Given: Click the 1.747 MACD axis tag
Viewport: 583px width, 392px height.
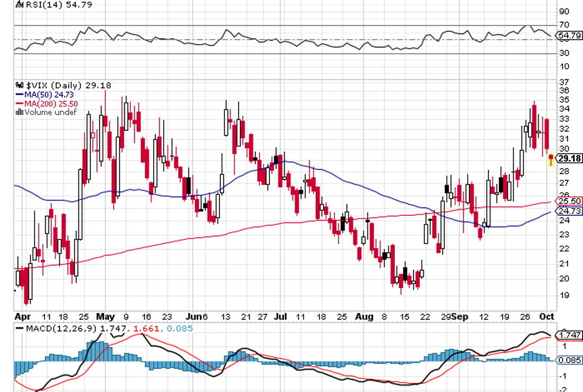Looking at the screenshot, I should [570, 335].
